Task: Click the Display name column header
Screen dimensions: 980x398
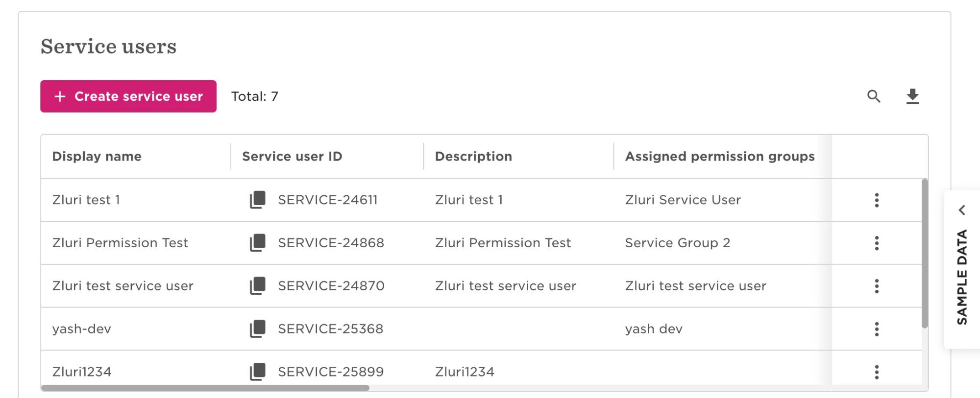Action: pyautogui.click(x=97, y=157)
